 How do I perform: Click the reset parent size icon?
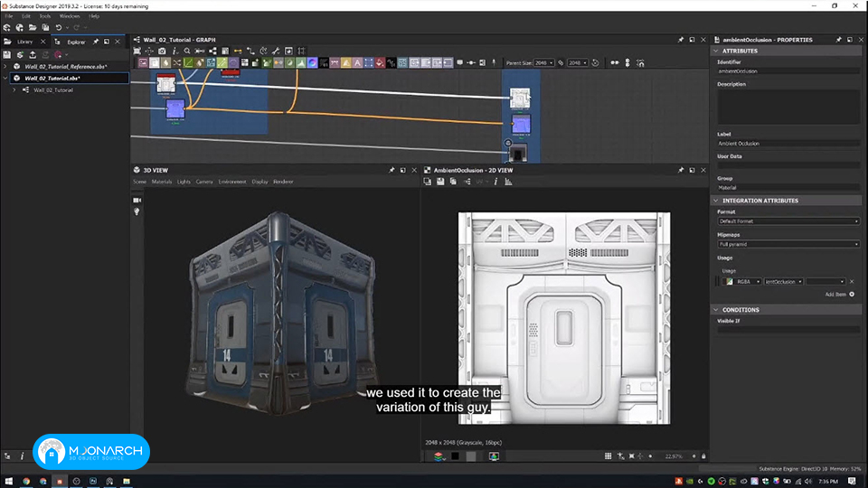[595, 63]
